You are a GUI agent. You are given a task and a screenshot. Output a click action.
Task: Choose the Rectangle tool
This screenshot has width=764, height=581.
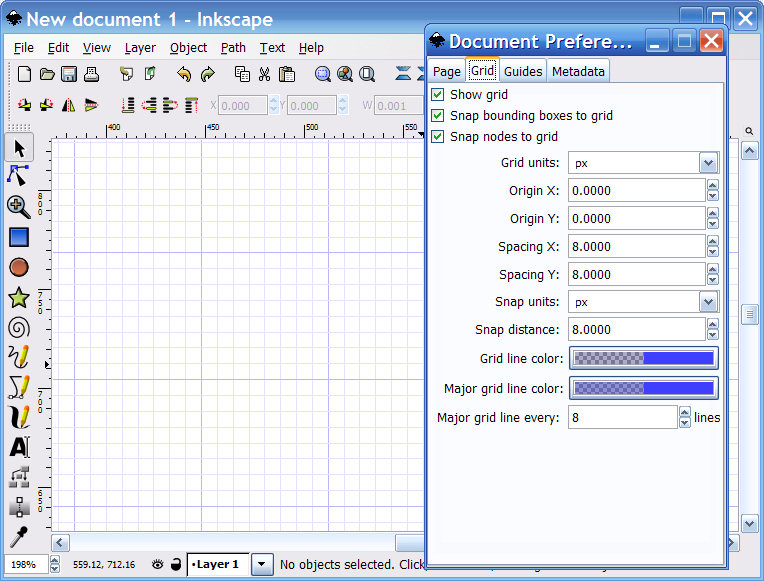[18, 237]
